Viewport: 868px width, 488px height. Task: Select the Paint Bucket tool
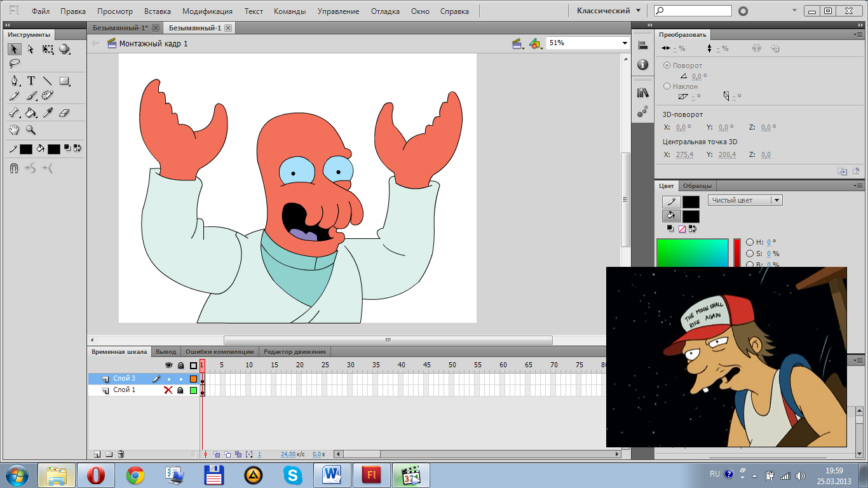(31, 112)
